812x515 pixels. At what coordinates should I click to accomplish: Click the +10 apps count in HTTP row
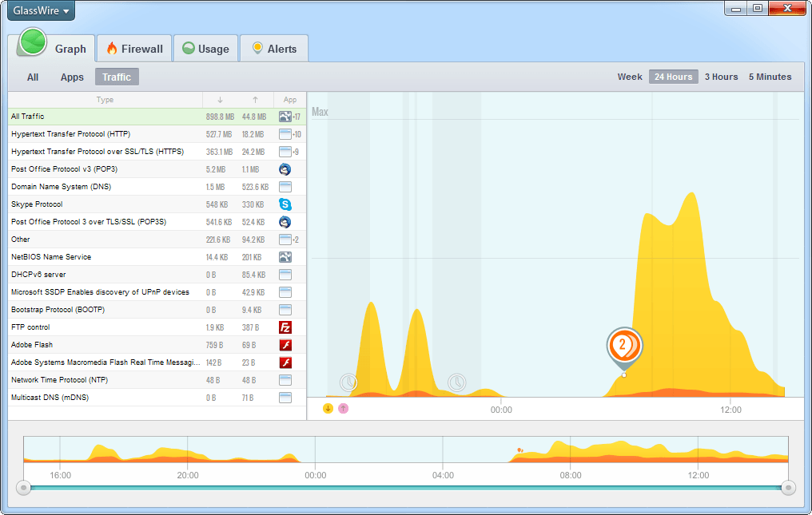pos(297,135)
